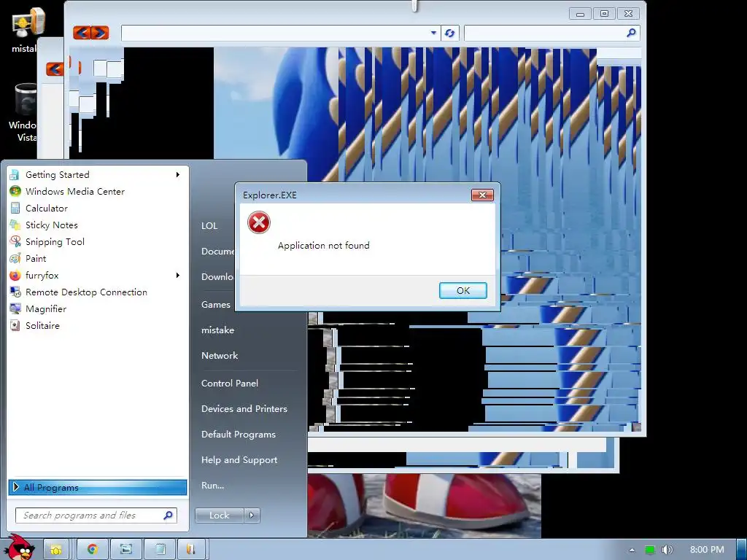
Task: Expand the Getting Started submenu arrow
Action: tap(178, 175)
